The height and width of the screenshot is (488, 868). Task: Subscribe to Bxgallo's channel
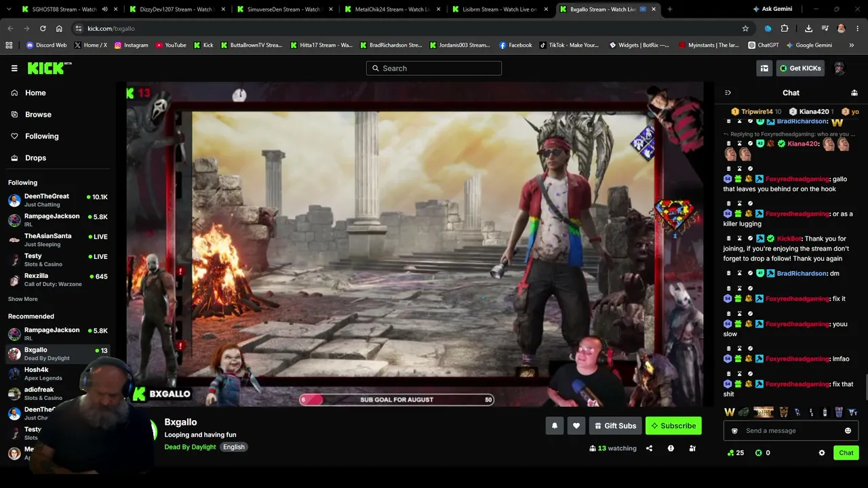[x=673, y=426]
